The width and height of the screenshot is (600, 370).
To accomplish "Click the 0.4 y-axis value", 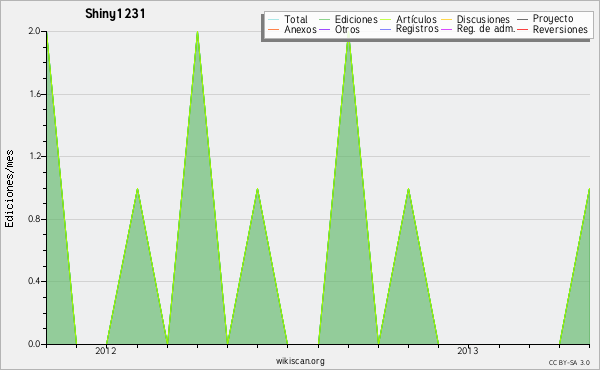I will [x=34, y=281].
